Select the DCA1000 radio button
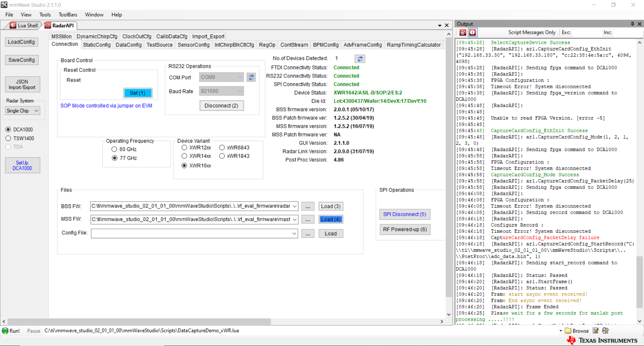The width and height of the screenshot is (644, 346). [8, 130]
